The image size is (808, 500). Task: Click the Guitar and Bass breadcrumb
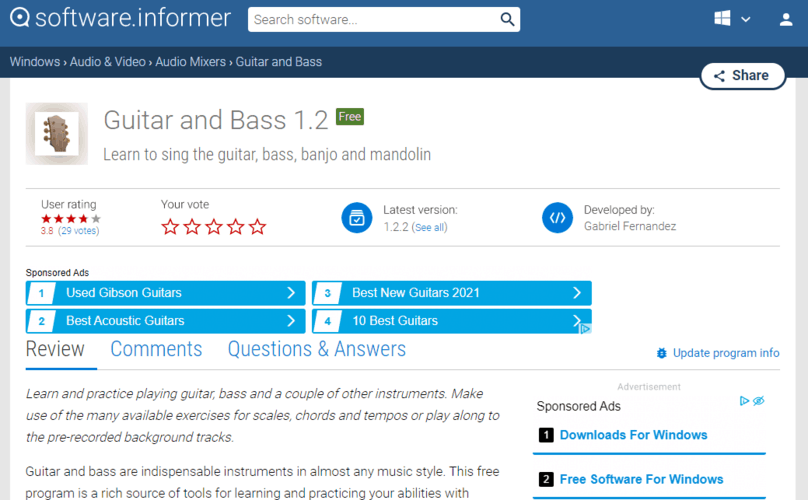pyautogui.click(x=279, y=62)
